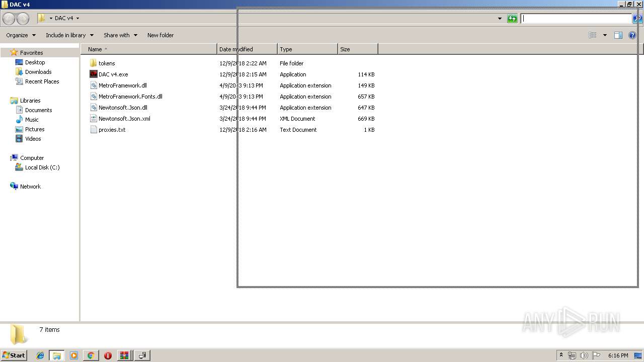Click the File folder type cell
This screenshot has height=362, width=644.
coord(292,63)
